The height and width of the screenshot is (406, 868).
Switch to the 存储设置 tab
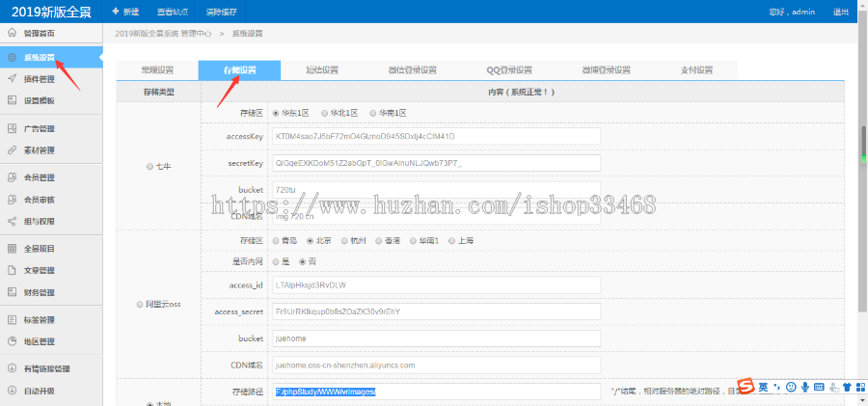(x=240, y=70)
